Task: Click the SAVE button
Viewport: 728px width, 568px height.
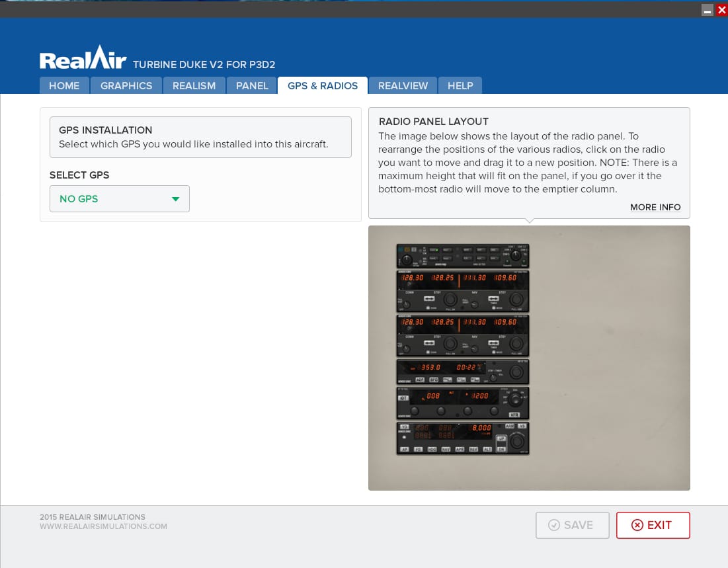Action: (x=572, y=525)
